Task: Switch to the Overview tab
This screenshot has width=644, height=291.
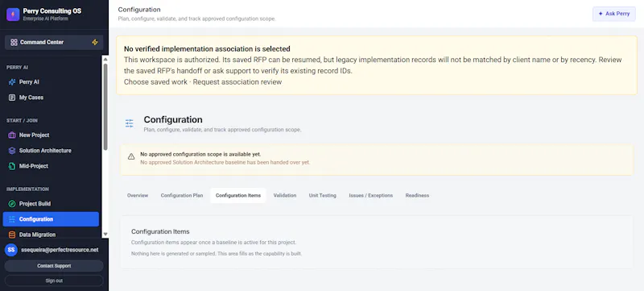Action: tap(138, 195)
